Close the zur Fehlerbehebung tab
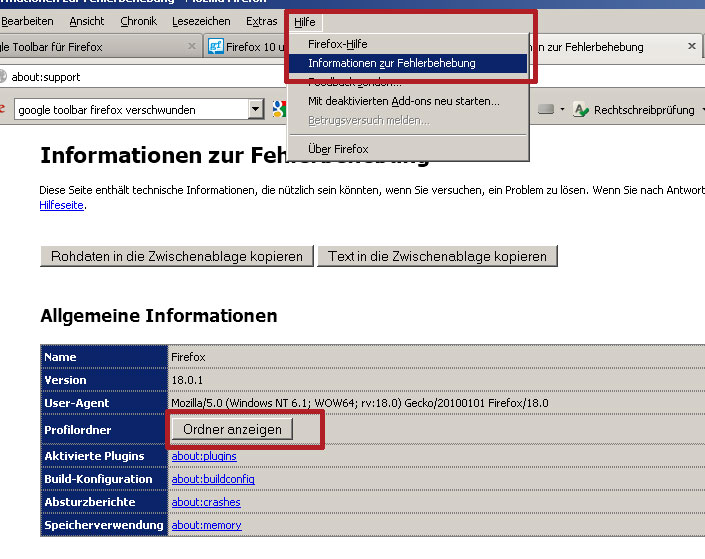The image size is (705, 559). (692, 46)
